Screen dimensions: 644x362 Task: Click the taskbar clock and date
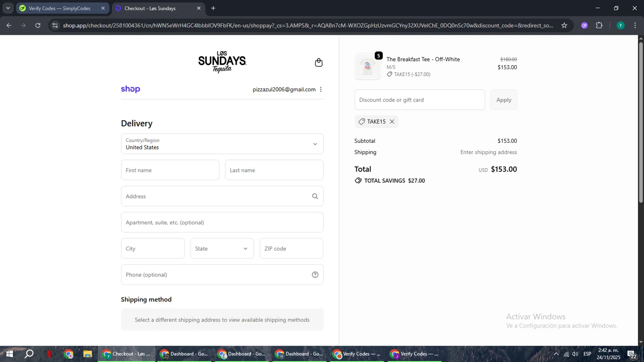click(608, 354)
